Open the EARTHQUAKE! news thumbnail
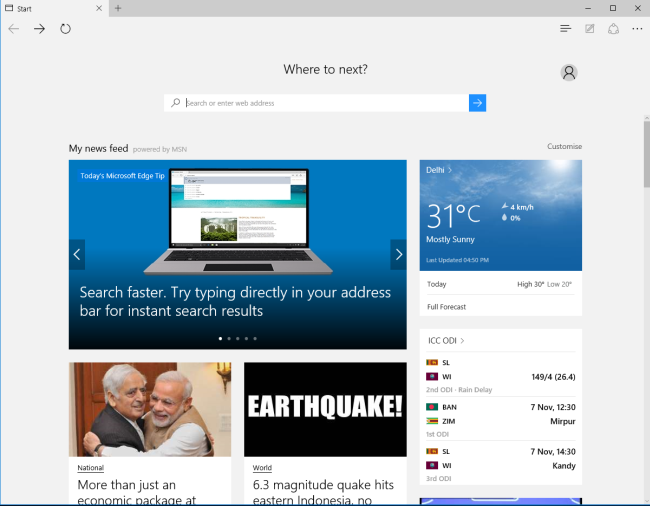 325,409
